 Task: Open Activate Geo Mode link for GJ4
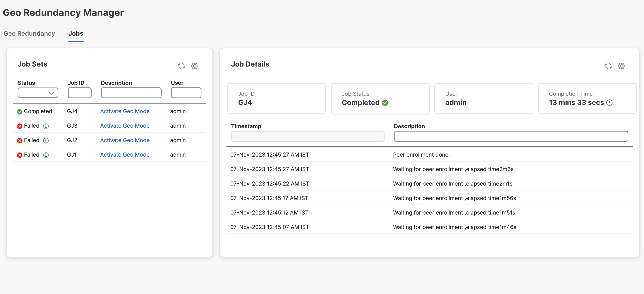[125, 111]
